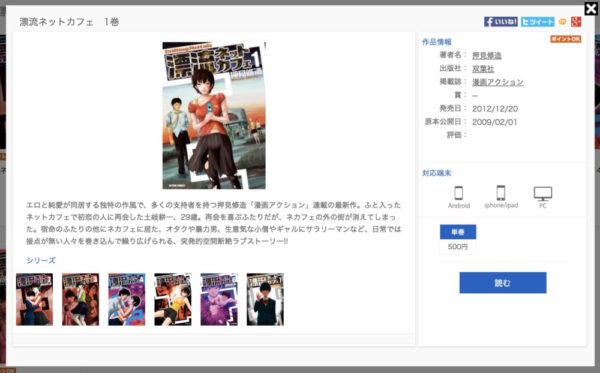Share via the Google+ icon
600x373 pixels.
(576, 22)
